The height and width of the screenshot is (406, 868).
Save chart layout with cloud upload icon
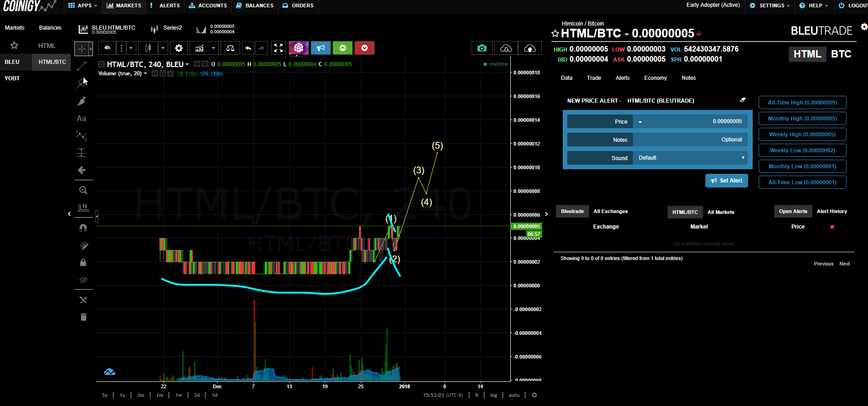pyautogui.click(x=530, y=48)
